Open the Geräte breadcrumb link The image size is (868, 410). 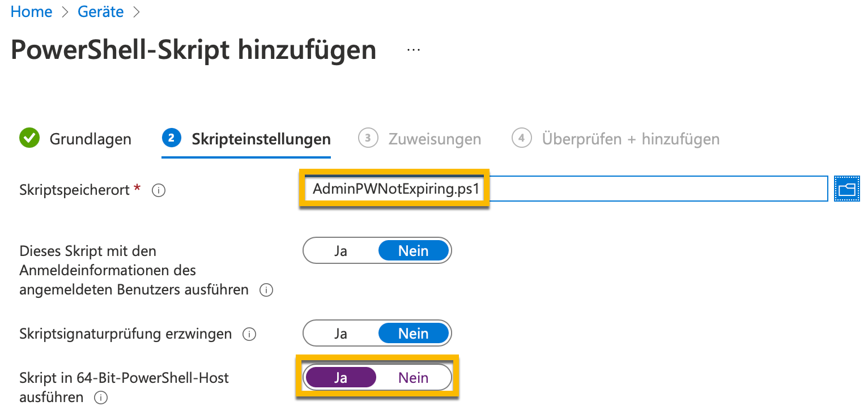tap(100, 12)
